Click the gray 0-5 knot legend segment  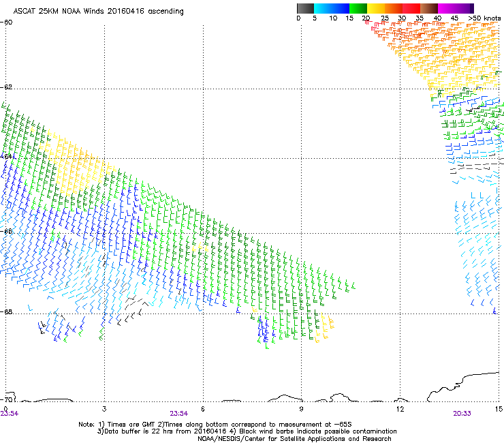point(305,8)
